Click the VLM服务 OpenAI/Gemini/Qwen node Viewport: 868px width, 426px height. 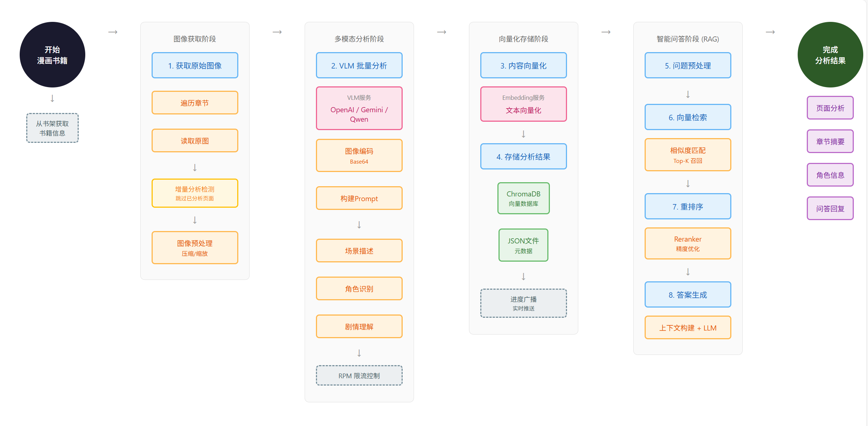click(x=359, y=108)
